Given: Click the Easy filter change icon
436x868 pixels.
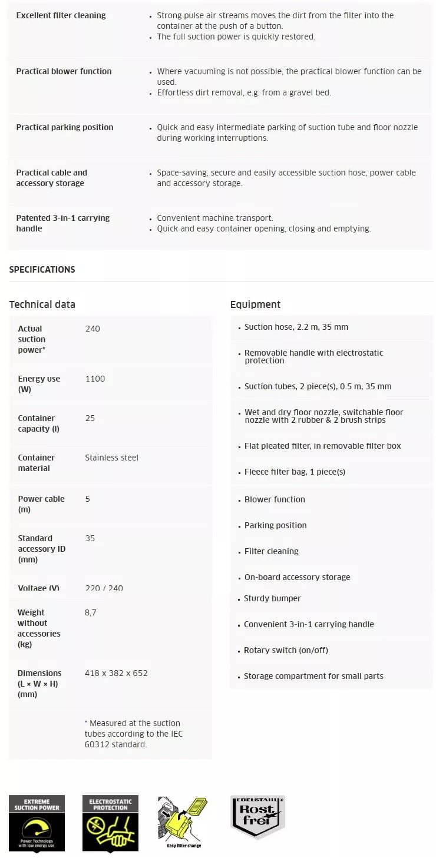Looking at the screenshot, I should pyautogui.click(x=183, y=822).
